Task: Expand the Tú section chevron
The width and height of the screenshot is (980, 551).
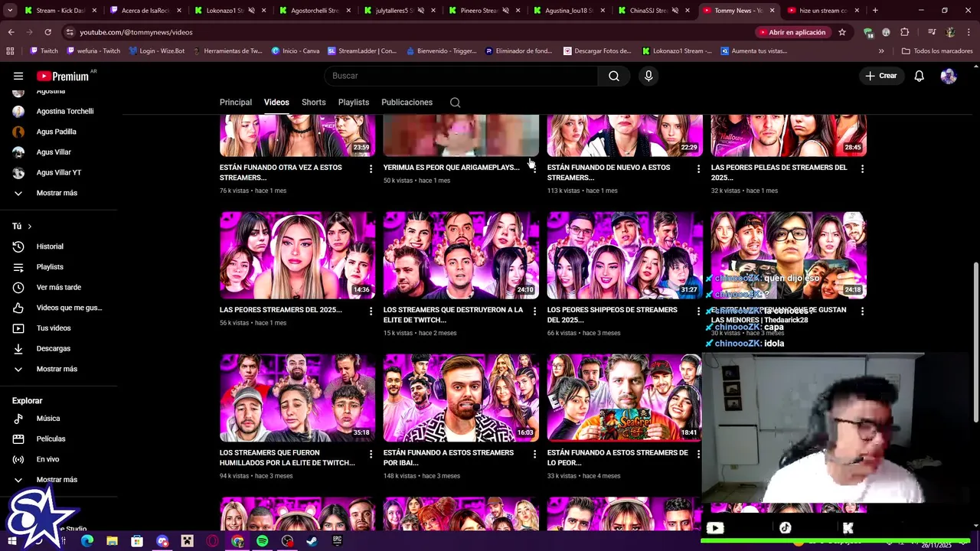Action: pos(30,227)
